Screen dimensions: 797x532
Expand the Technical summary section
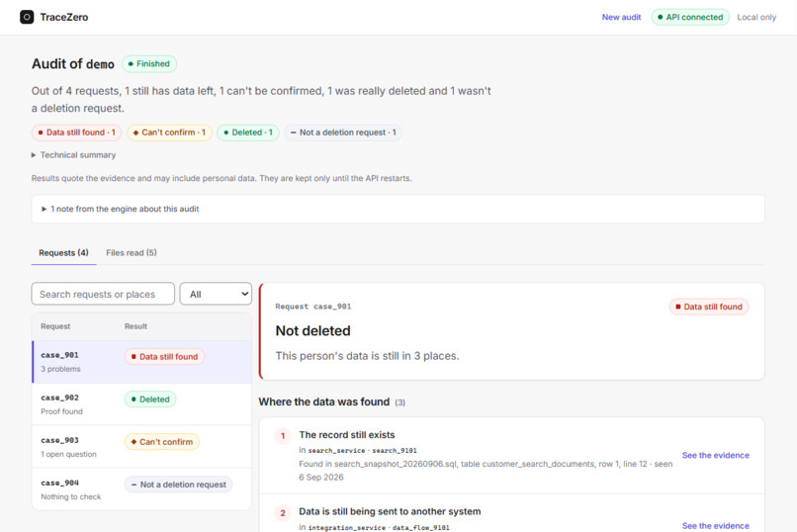click(74, 155)
